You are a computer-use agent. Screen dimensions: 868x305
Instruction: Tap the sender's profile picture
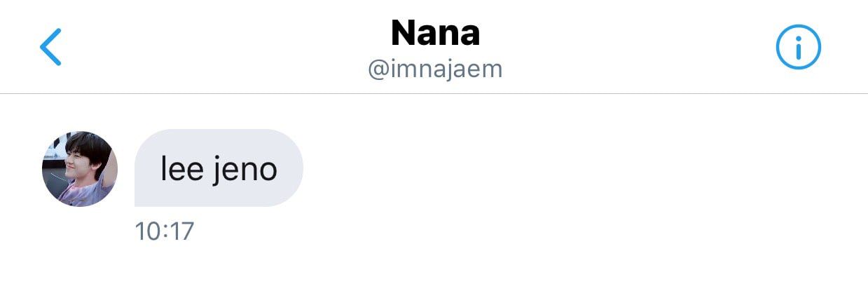pos(80,169)
